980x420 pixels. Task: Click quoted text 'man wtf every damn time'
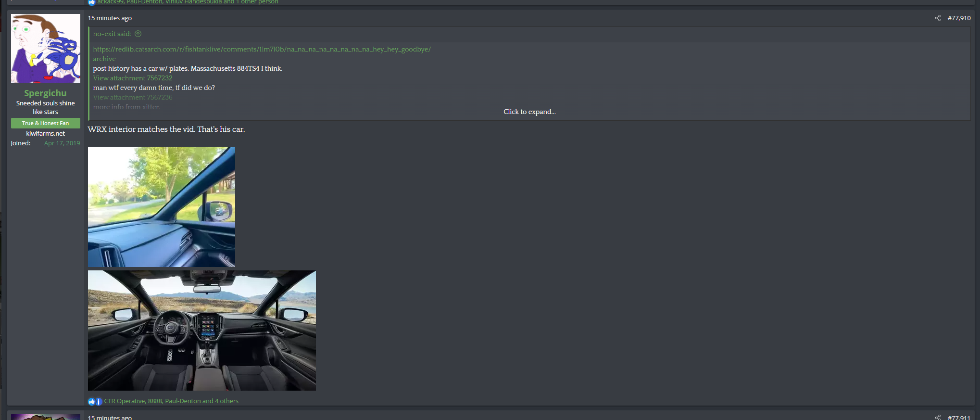(133, 88)
